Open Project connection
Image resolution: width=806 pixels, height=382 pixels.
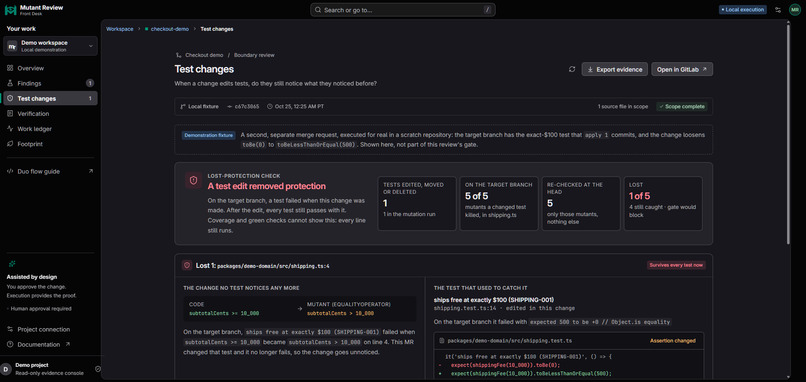point(50,329)
